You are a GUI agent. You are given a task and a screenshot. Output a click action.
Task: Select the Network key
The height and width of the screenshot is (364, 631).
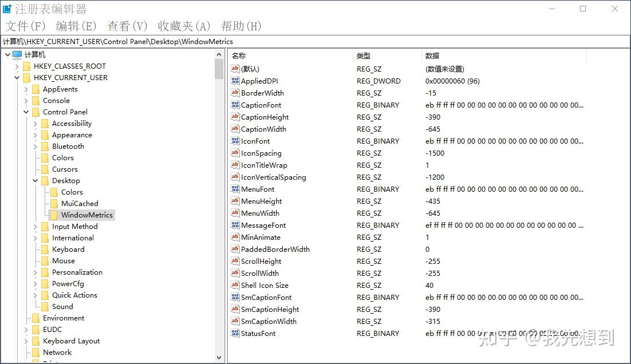(x=58, y=353)
